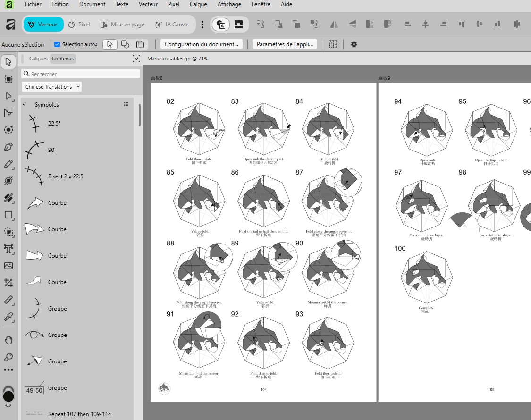531x420 pixels.
Task: Select the Color Picker eyedropper tool
Action: (8, 317)
